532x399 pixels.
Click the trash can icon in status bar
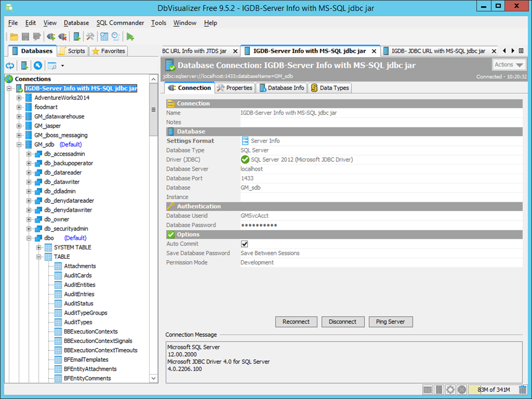(523, 390)
